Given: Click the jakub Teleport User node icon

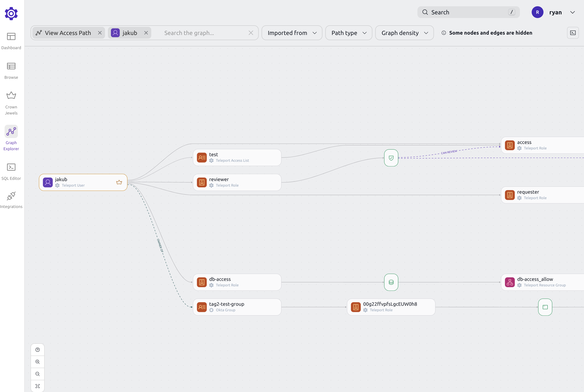Looking at the screenshot, I should click(47, 182).
